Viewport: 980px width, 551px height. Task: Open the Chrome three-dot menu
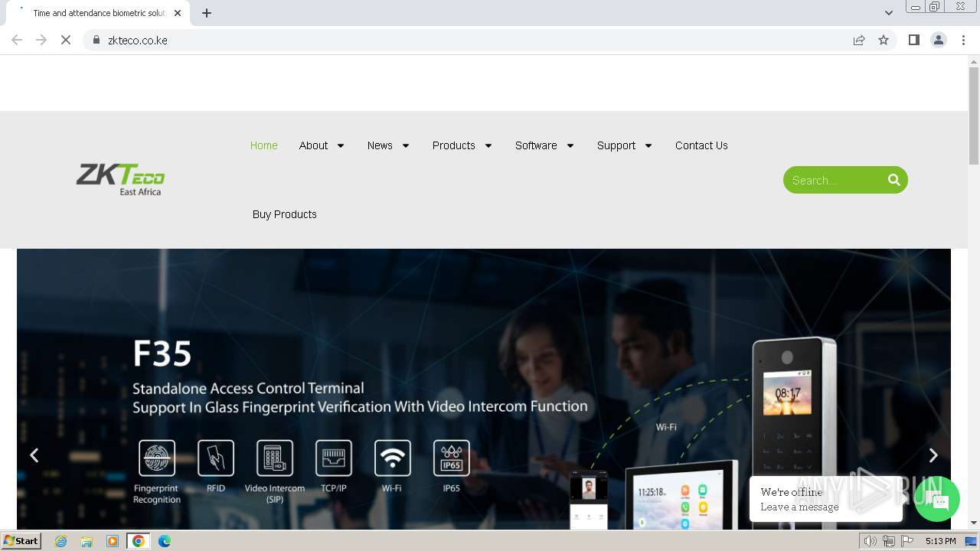pos(964,40)
